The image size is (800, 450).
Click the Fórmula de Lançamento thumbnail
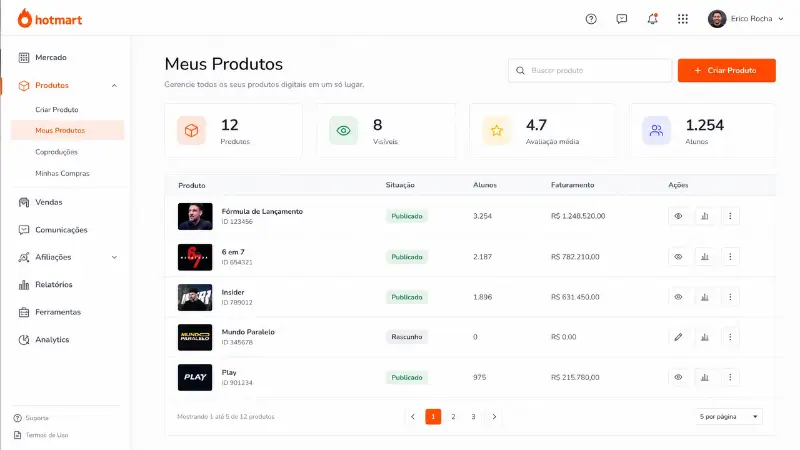click(195, 216)
